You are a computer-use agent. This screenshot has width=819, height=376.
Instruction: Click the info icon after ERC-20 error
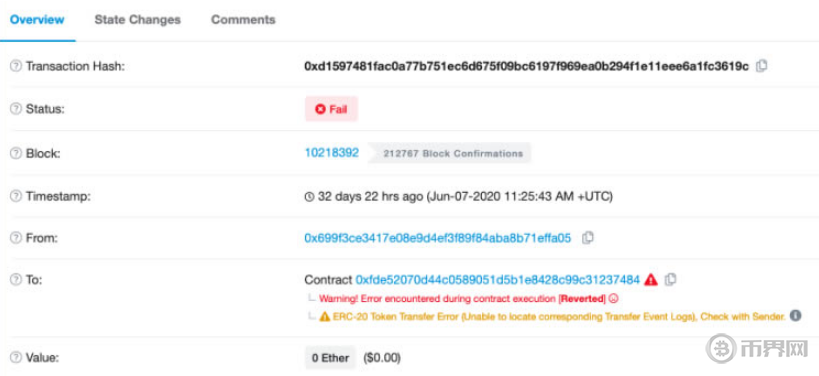coord(795,316)
